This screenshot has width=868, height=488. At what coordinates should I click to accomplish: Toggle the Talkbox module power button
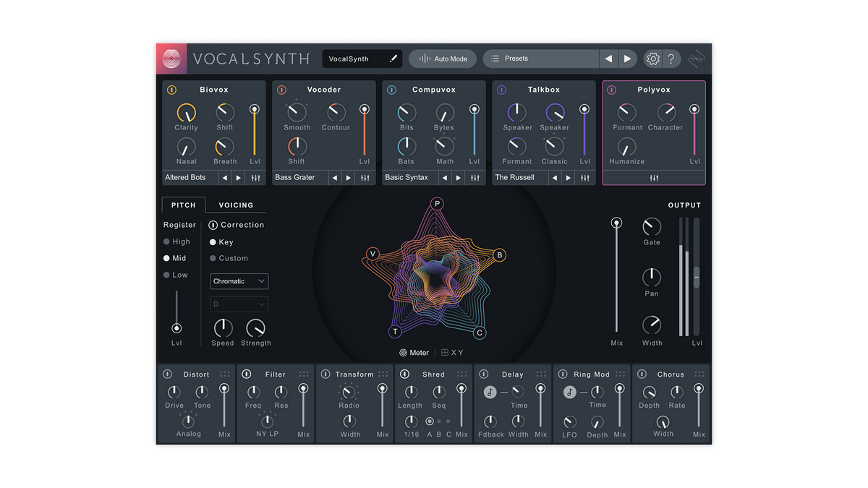pyautogui.click(x=501, y=90)
